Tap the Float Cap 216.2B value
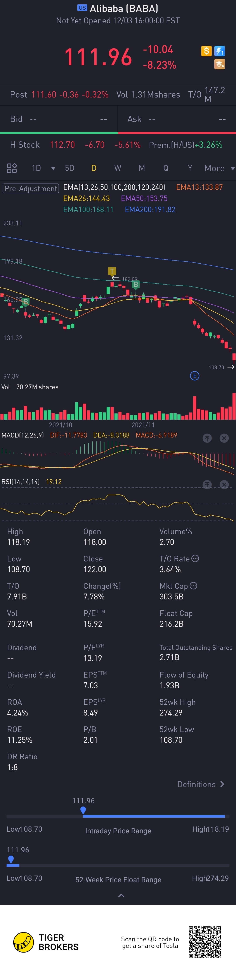Viewport: 236px width, 980px height. pyautogui.click(x=172, y=624)
